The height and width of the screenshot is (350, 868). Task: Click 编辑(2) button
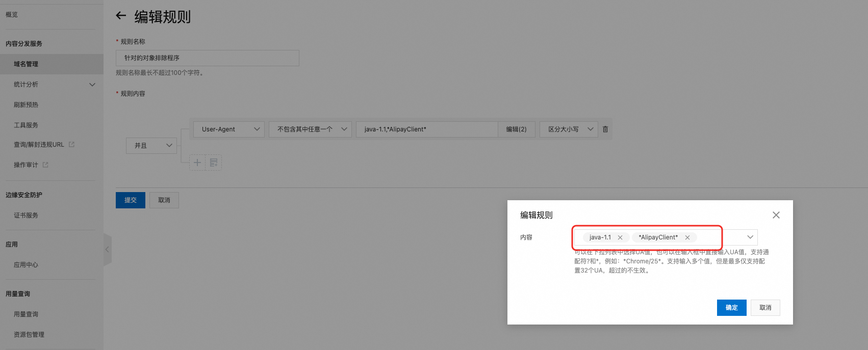(517, 129)
